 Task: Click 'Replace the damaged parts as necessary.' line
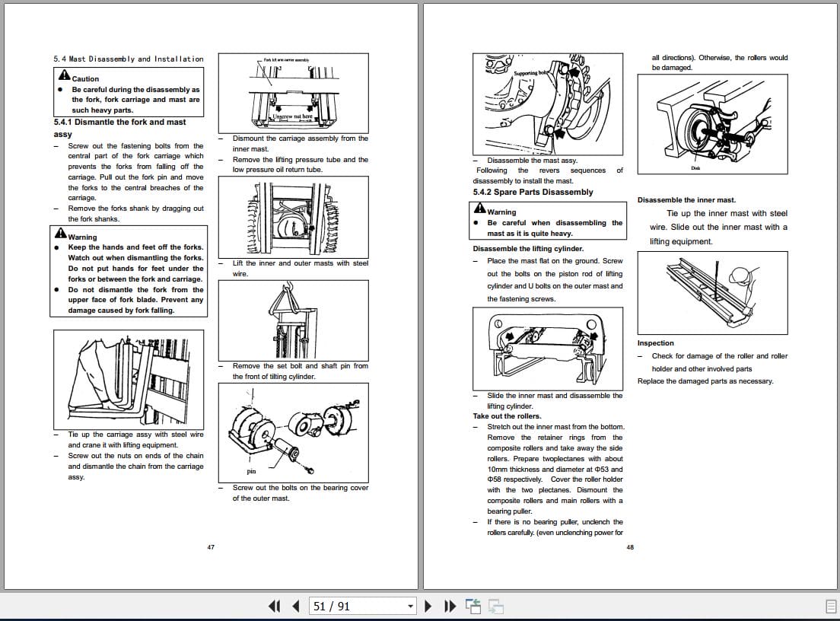click(x=705, y=381)
